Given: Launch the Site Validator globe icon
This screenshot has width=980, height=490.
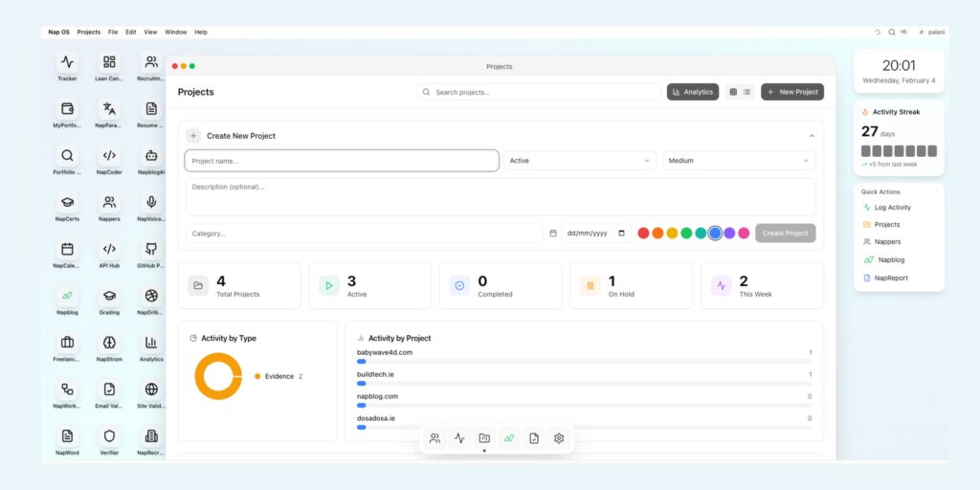Looking at the screenshot, I should click(151, 390).
